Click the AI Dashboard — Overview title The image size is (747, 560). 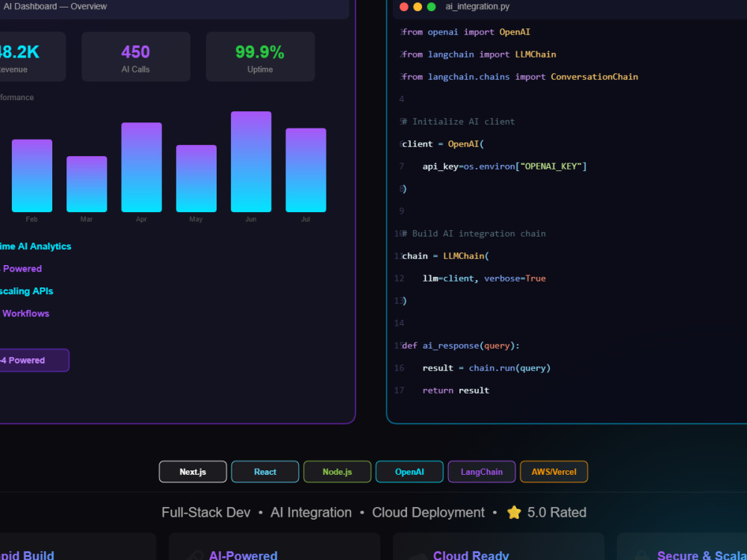click(x=55, y=7)
